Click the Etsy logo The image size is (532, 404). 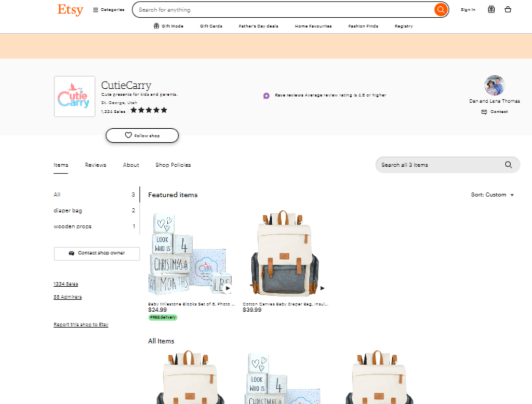[70, 9]
